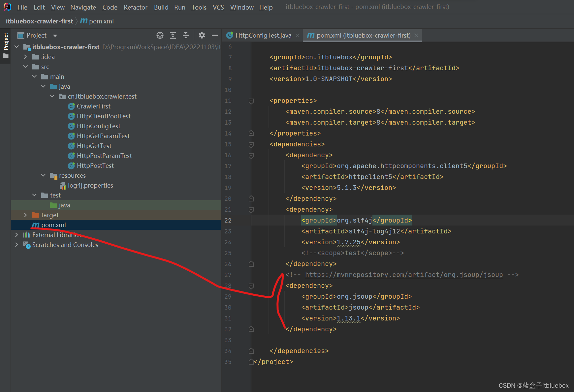
Task: Collapse the src folder
Action: tap(25, 67)
